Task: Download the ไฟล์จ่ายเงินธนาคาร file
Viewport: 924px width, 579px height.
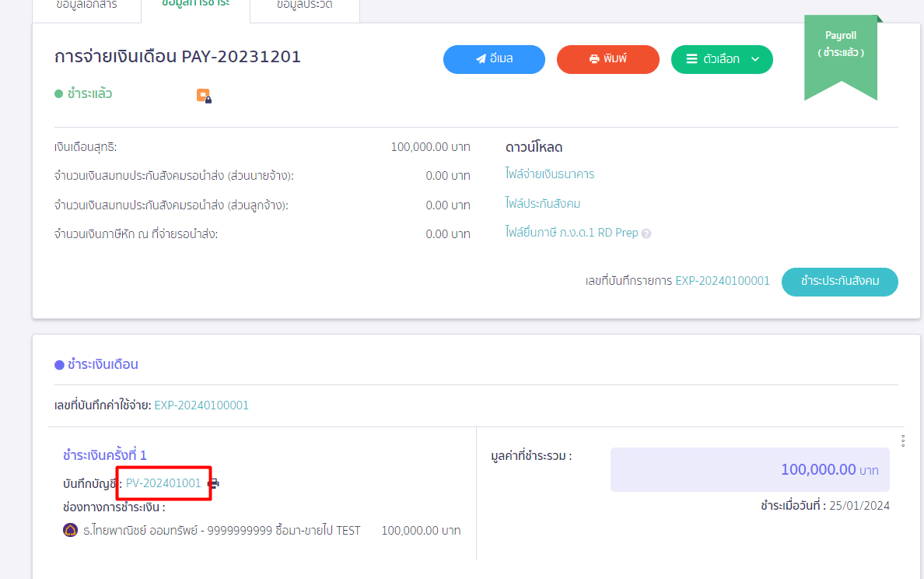Action: pyautogui.click(x=551, y=174)
